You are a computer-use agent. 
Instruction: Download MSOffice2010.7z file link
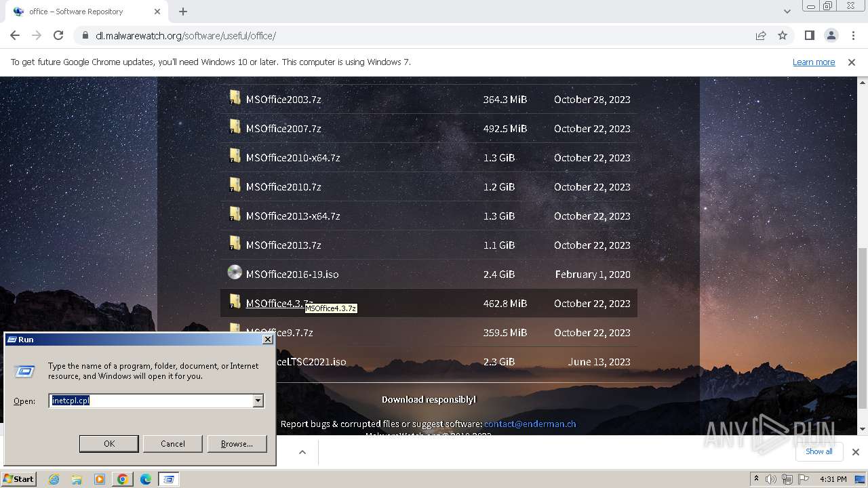tap(283, 186)
